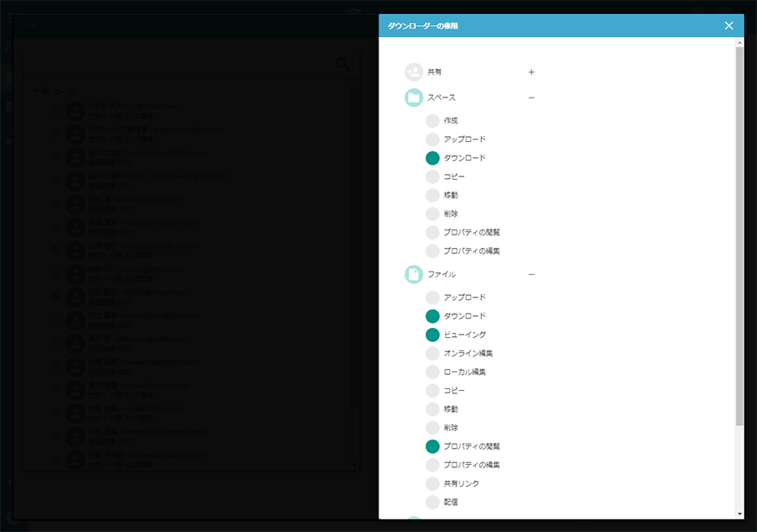Disable ファイル プロパティの閲覧 permission
This screenshot has height=532, width=757.
tap(432, 446)
